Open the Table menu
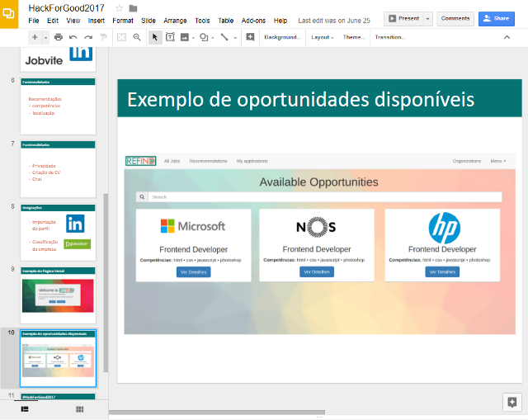528x420 pixels. pos(225,21)
